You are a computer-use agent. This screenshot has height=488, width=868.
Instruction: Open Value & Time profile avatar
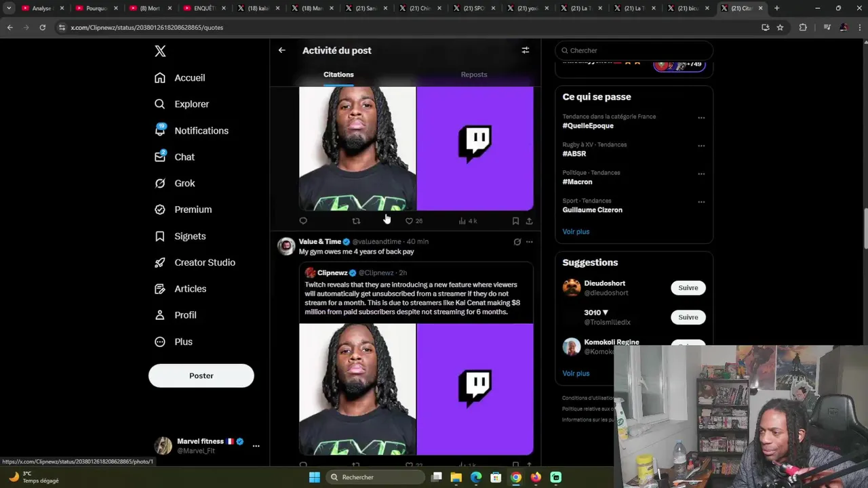(x=286, y=246)
